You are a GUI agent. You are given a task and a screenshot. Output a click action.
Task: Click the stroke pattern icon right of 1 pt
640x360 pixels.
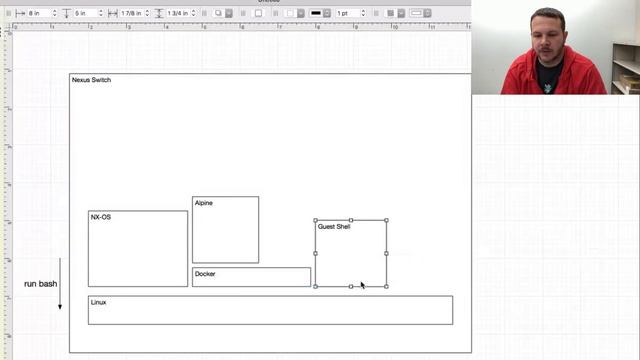point(391,13)
